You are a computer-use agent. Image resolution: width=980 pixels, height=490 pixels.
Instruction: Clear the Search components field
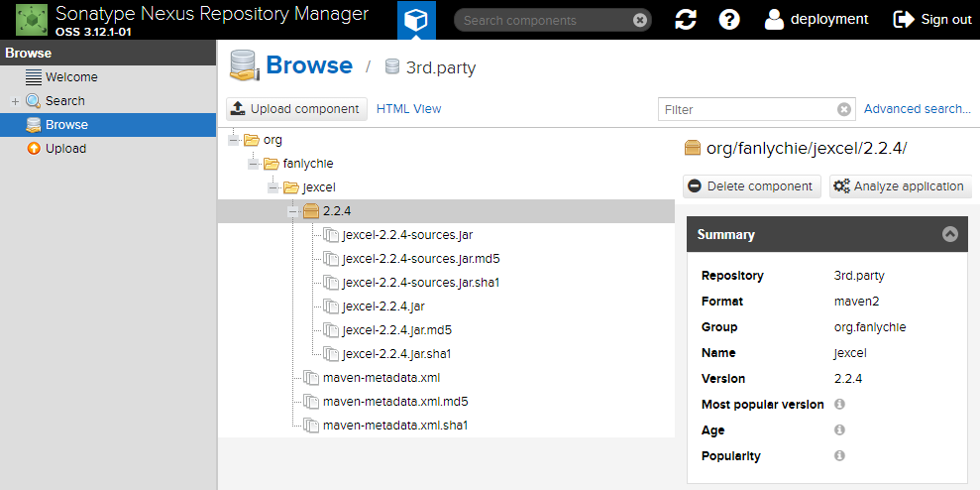pos(639,21)
